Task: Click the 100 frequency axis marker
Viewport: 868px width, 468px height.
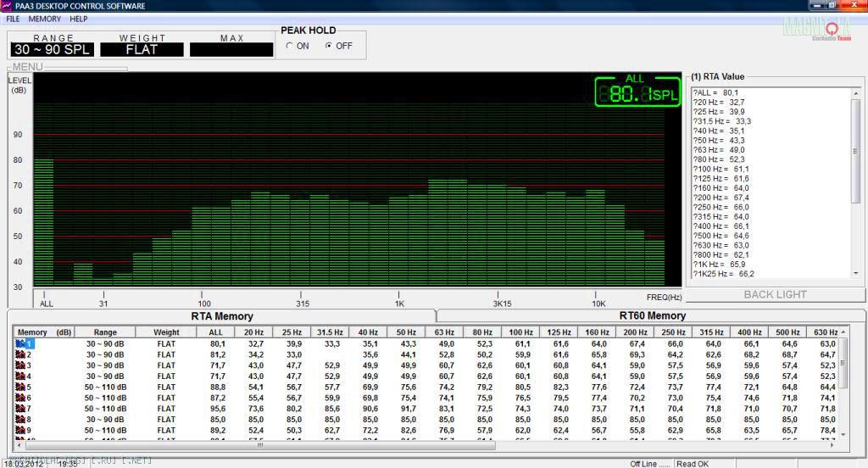Action: [204, 304]
